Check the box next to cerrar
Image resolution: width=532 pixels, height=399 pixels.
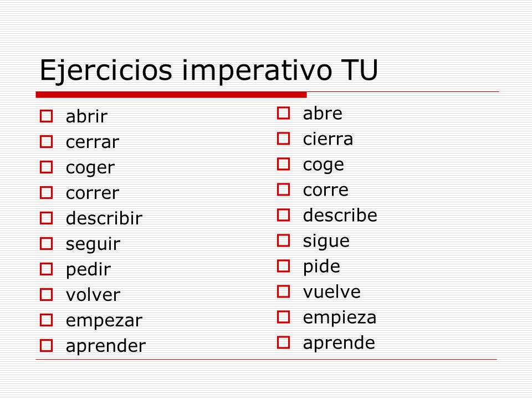[x=46, y=141]
